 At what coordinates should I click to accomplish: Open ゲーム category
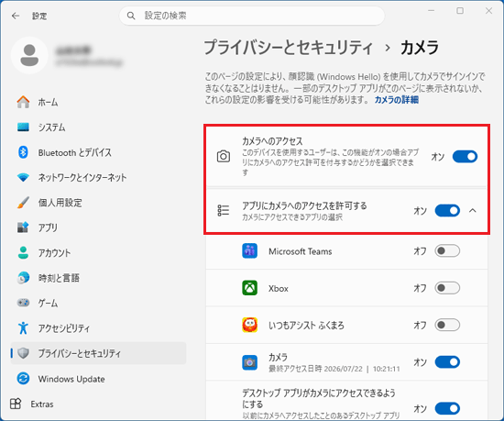click(98, 303)
